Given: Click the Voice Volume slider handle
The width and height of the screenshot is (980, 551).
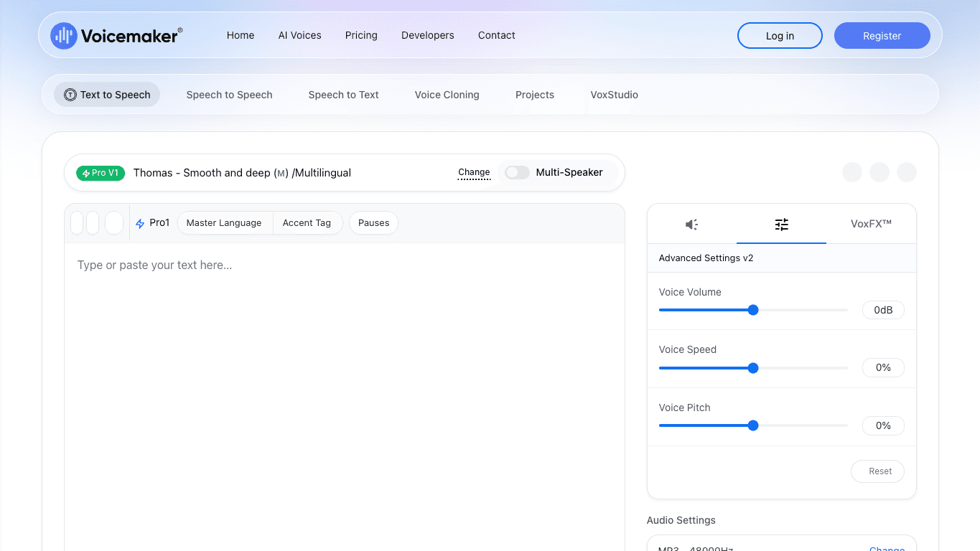Looking at the screenshot, I should (x=753, y=310).
